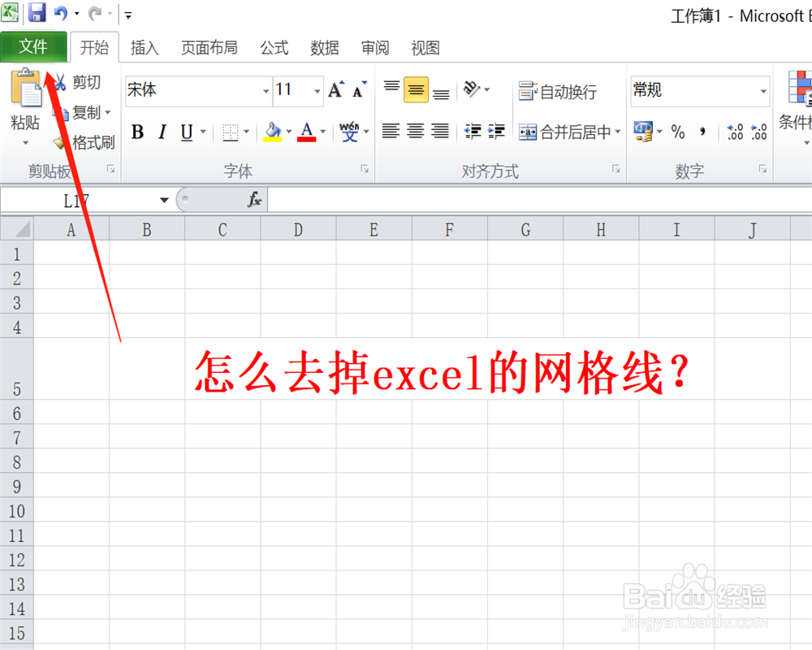Toggle 自动换行 wrap text
Image resolution: width=812 pixels, height=650 pixels.
point(558,92)
